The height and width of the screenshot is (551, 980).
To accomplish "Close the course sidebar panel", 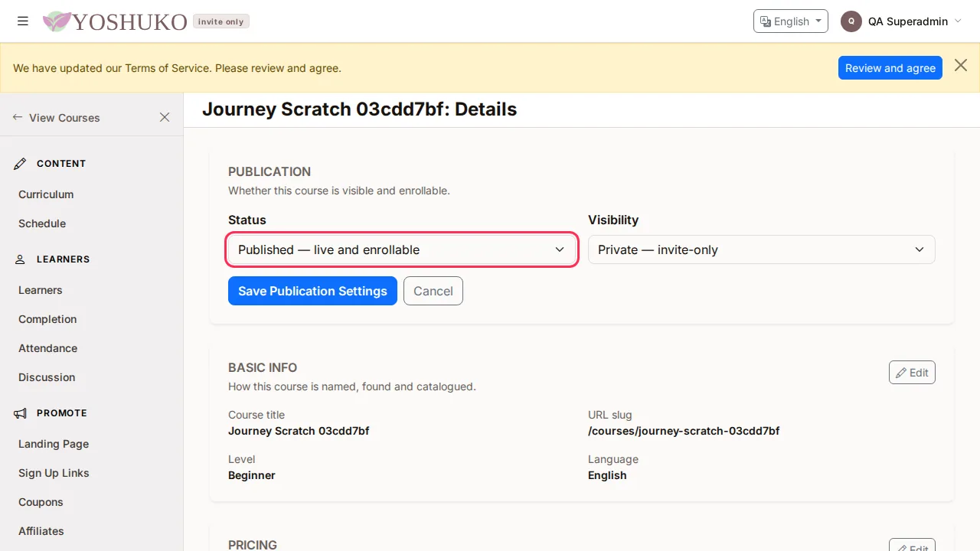I will pos(165,117).
